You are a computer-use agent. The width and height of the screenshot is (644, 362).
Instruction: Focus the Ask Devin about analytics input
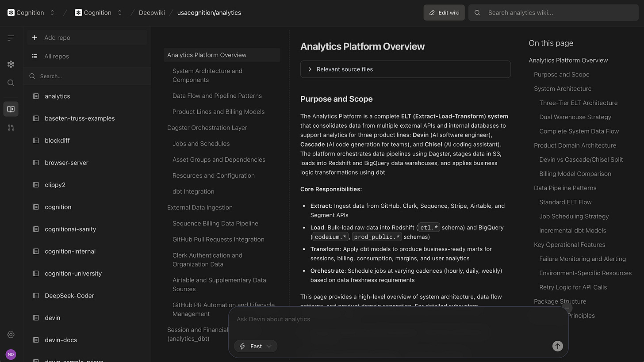(398, 319)
